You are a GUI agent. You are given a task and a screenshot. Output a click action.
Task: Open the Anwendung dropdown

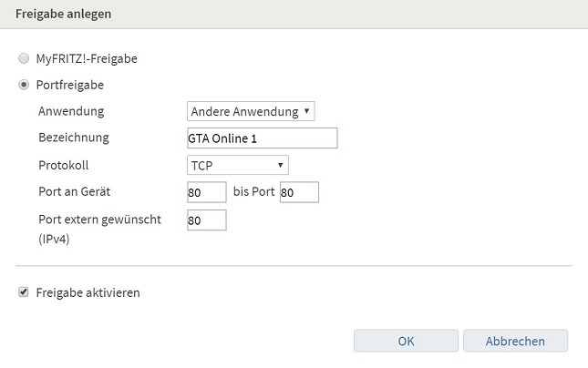[250, 111]
